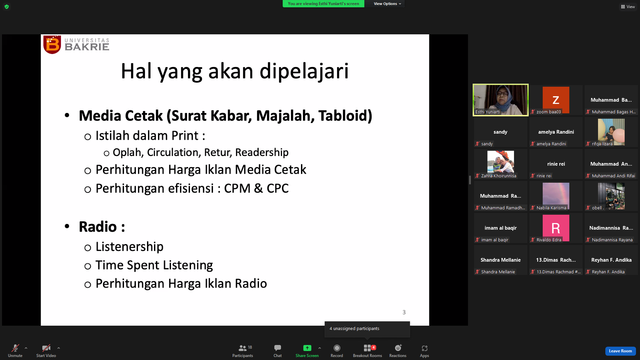
Task: Select imam al baqir participant tile
Action: pyautogui.click(x=500, y=228)
